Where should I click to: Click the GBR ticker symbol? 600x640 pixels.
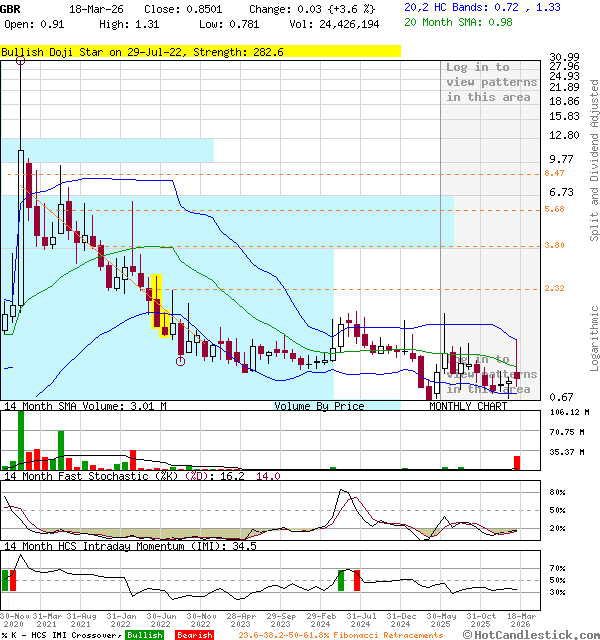[x=11, y=8]
